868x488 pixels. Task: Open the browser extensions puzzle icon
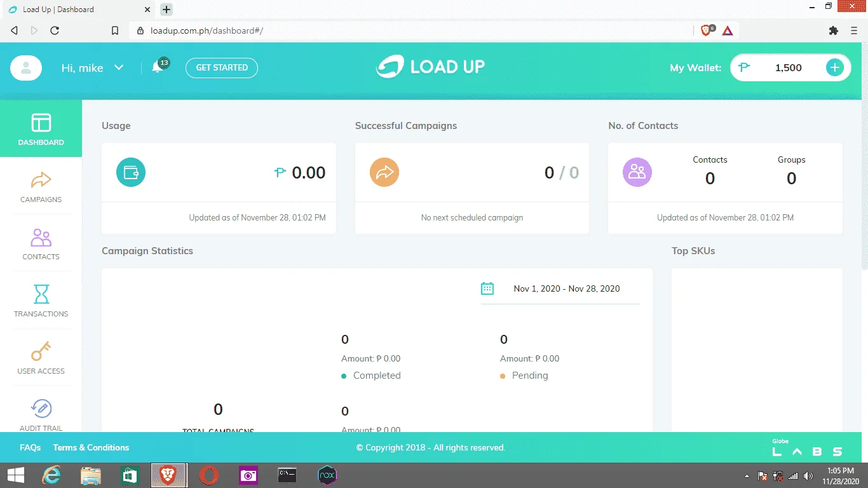pyautogui.click(x=834, y=30)
